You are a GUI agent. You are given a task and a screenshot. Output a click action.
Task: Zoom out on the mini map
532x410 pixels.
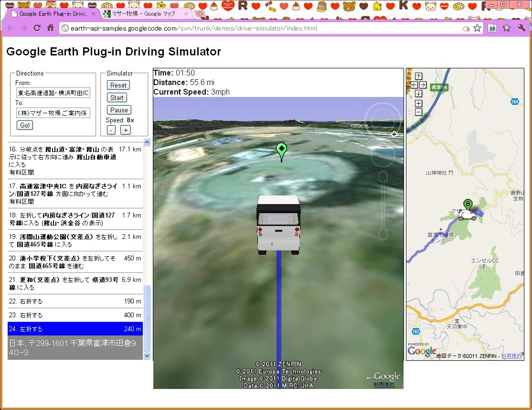pos(418,112)
